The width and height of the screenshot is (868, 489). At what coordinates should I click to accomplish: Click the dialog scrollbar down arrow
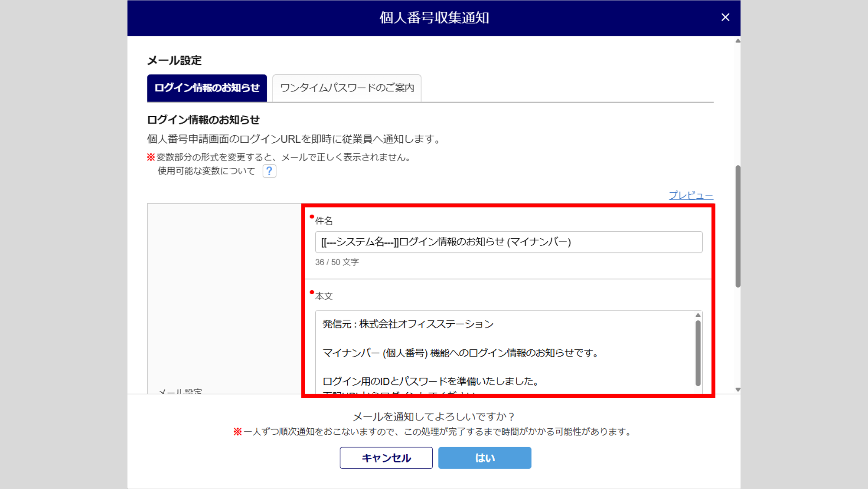(737, 390)
